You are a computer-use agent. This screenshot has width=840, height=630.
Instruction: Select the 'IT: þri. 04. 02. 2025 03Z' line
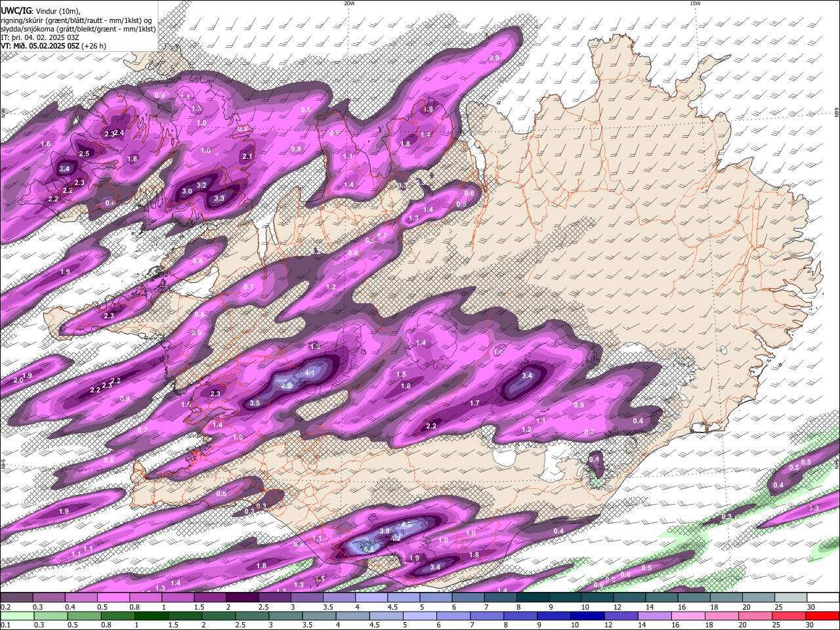coord(41,37)
